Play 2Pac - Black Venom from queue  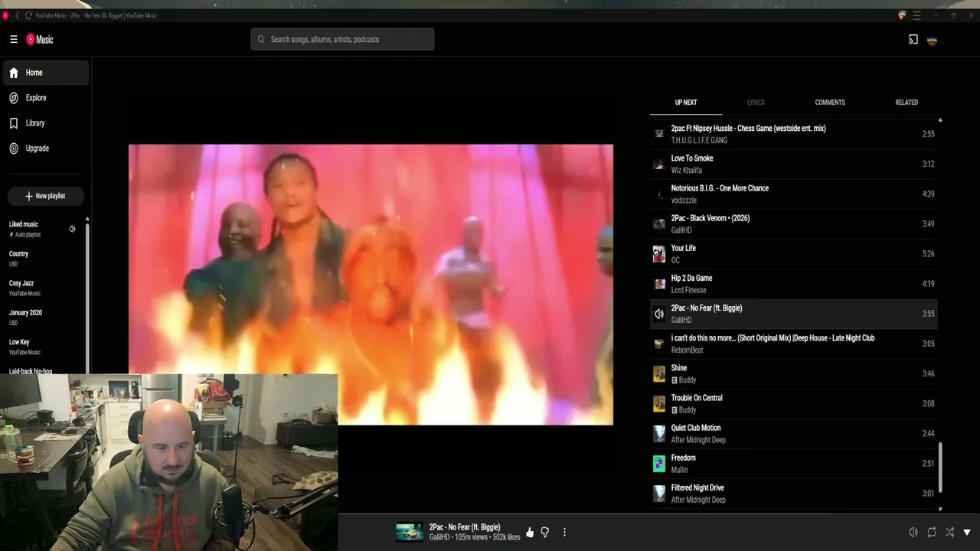793,223
